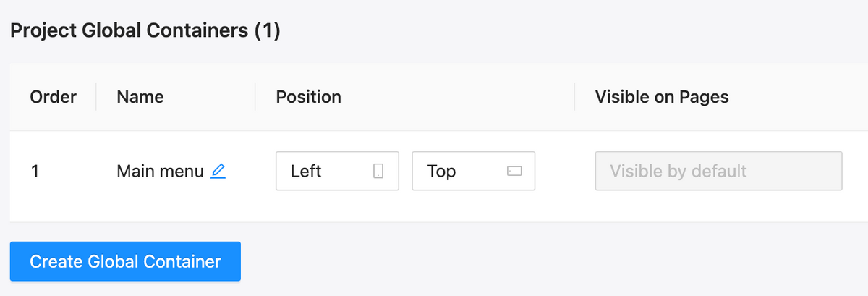
Task: Click the container count "(1)" in the heading
Action: click(x=268, y=31)
